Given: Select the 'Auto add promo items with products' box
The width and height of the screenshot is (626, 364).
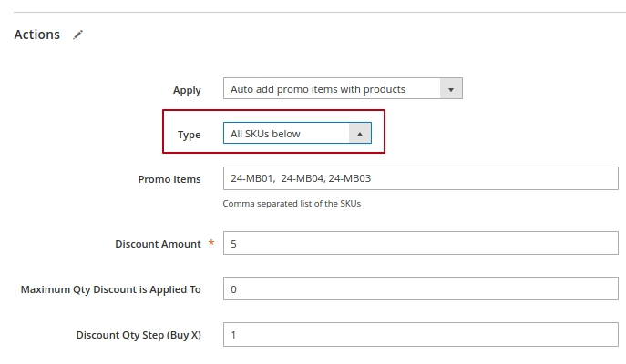Looking at the screenshot, I should 332,89.
